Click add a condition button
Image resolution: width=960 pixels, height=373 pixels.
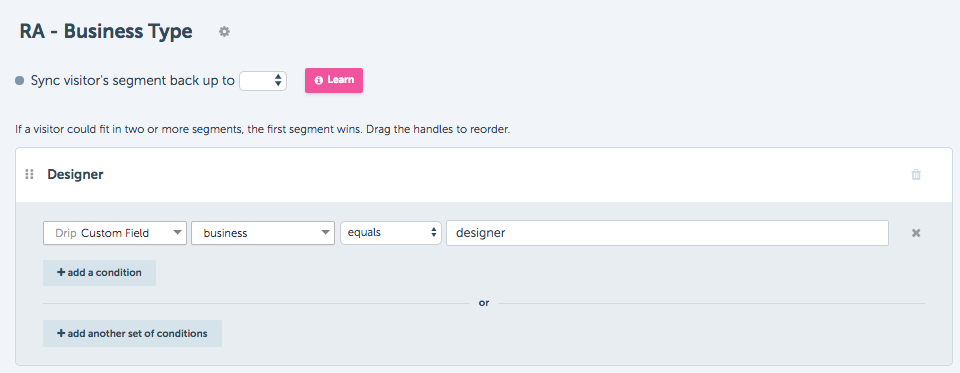click(99, 273)
